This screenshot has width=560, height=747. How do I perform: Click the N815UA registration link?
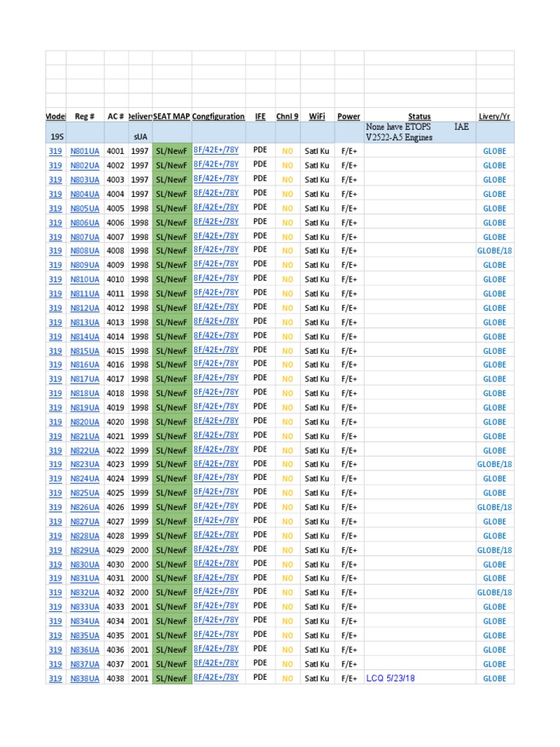click(x=85, y=351)
